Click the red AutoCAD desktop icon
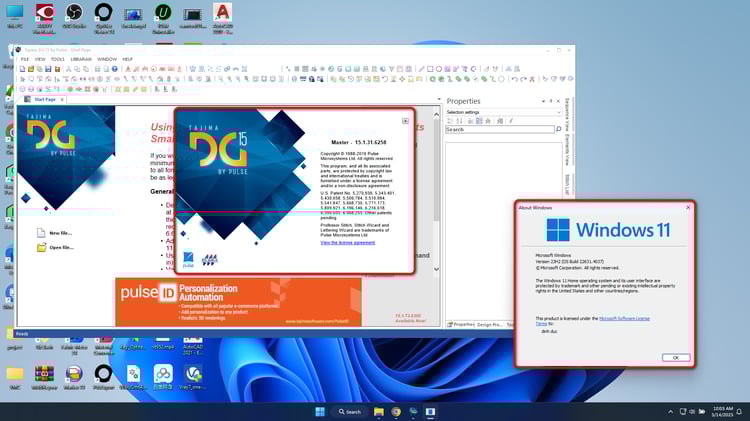The image size is (750, 421). coord(222,18)
